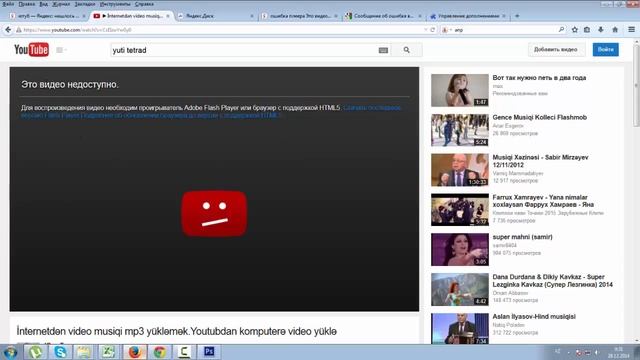Open Skype from the taskbar
Image resolution: width=640 pixels, height=360 pixels.
[x=60, y=352]
